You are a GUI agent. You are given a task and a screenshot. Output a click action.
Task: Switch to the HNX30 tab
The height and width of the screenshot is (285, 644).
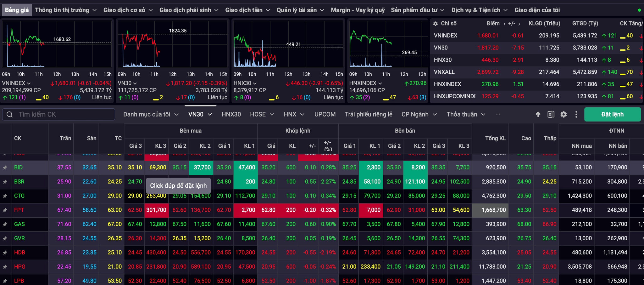tap(231, 114)
